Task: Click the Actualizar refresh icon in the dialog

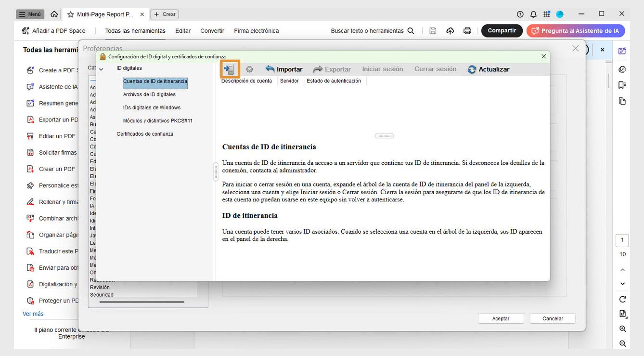Action: pyautogui.click(x=471, y=69)
